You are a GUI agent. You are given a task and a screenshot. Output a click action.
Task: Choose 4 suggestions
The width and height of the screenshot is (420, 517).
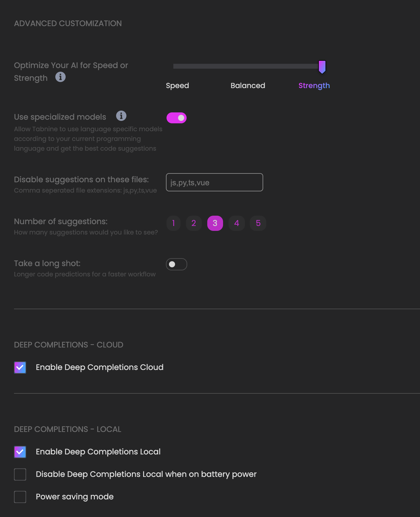pos(237,223)
